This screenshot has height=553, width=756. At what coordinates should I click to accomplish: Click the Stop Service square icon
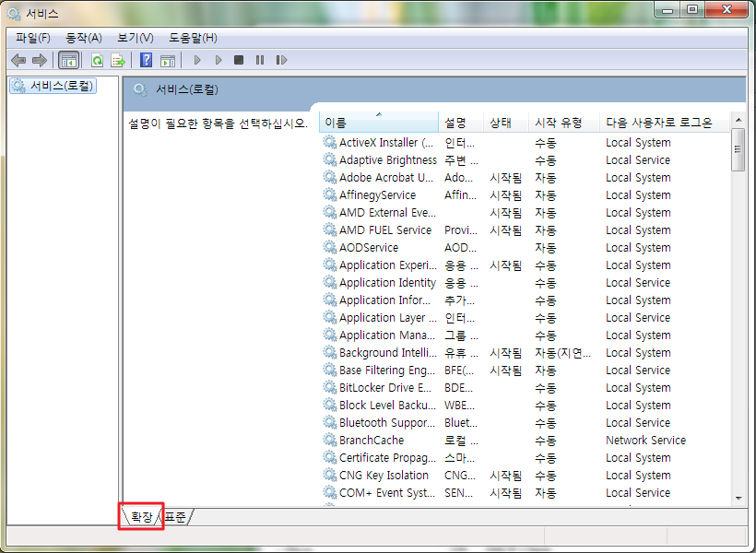pyautogui.click(x=239, y=60)
